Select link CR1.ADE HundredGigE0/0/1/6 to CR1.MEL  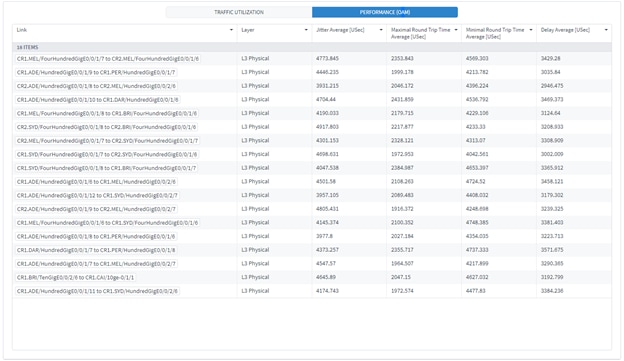(96, 182)
